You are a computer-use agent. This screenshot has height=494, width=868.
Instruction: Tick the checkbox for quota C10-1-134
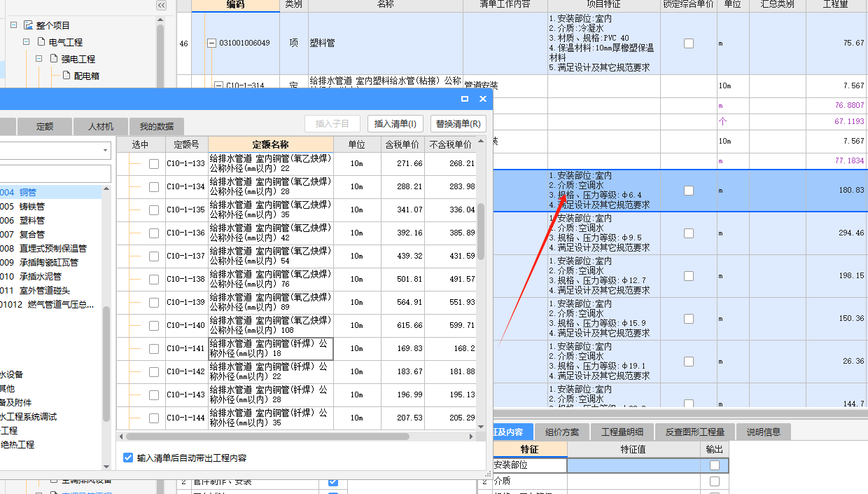(154, 187)
